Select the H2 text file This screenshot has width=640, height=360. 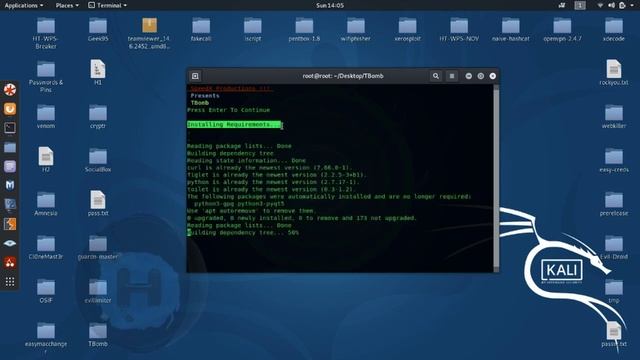[x=46, y=160]
